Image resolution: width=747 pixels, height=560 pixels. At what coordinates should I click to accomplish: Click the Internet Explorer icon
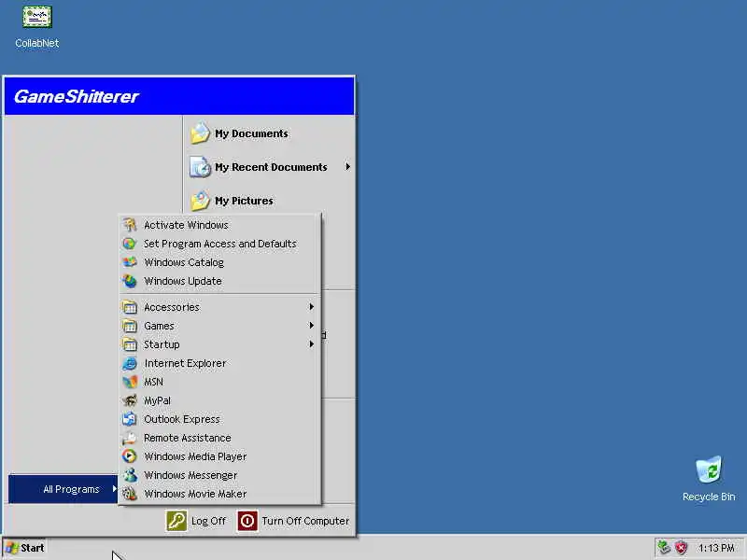pyautogui.click(x=130, y=363)
